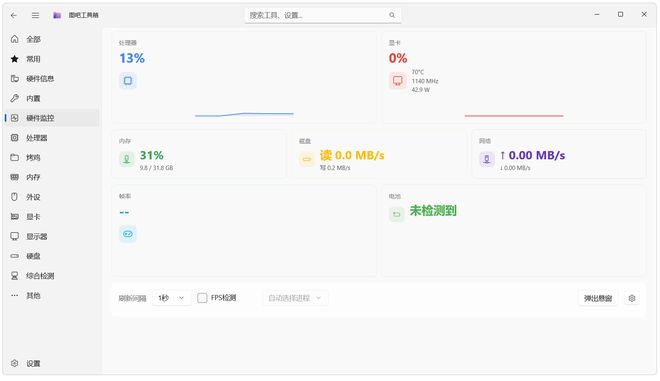Click the 9.8 / 31.8 GB memory text

click(x=157, y=168)
